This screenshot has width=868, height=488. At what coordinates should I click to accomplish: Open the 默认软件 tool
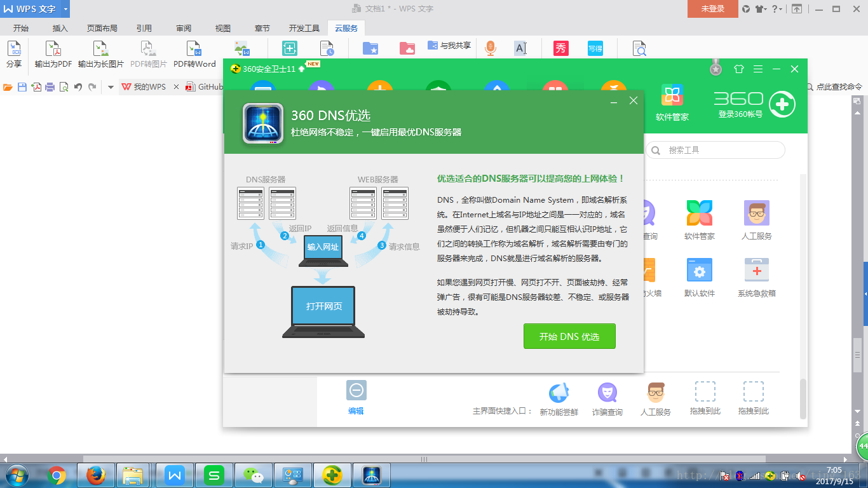click(x=700, y=277)
